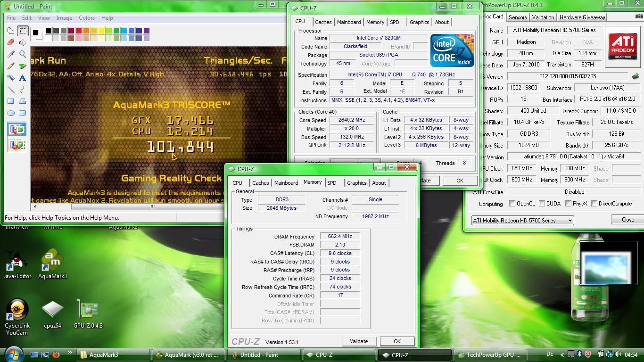Click OK in the front CPU-Z Memory window
This screenshot has width=644, height=362.
pyautogui.click(x=397, y=341)
